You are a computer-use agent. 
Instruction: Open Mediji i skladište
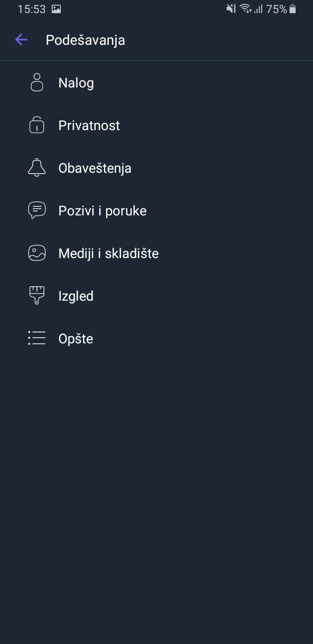[x=109, y=253]
